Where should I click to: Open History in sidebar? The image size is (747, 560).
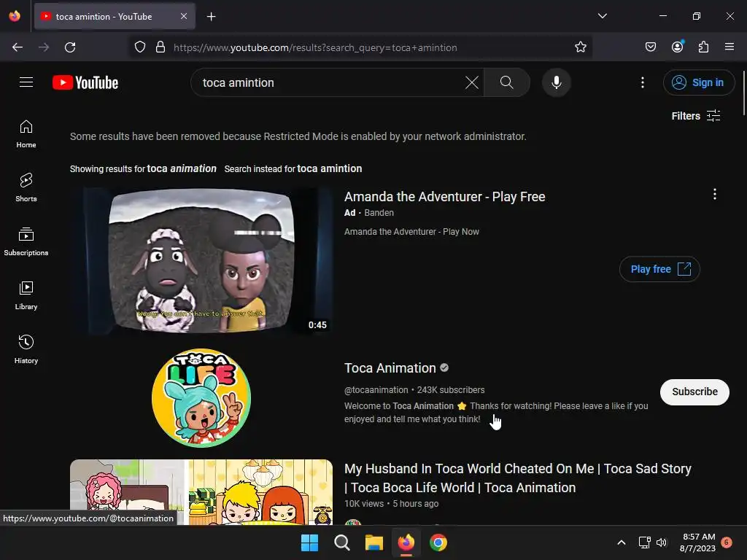26,349
